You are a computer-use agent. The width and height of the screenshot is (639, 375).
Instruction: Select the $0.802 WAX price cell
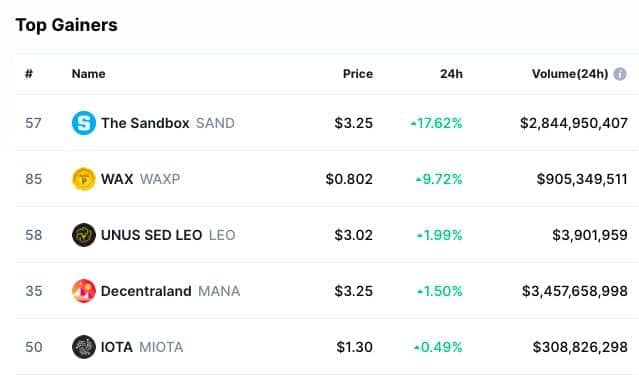(349, 179)
